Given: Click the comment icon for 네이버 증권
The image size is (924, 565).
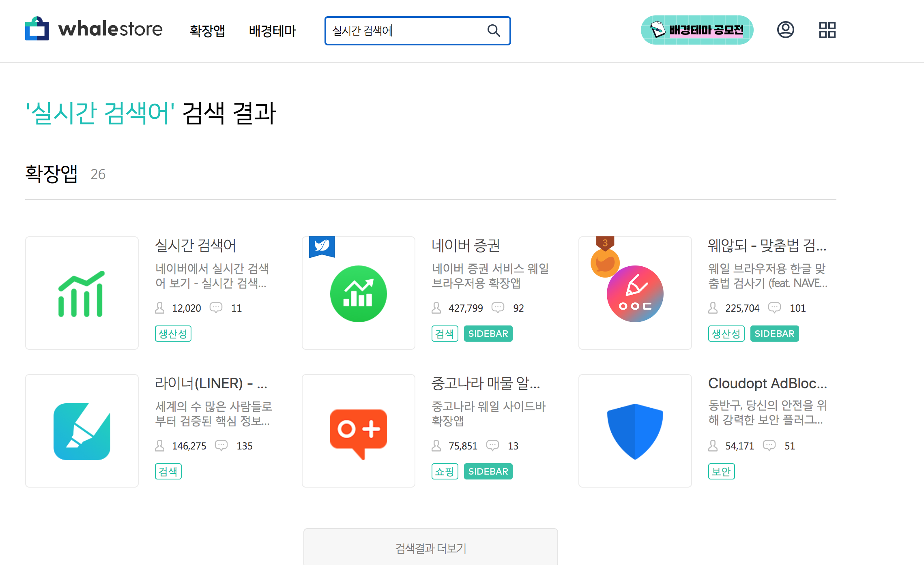Looking at the screenshot, I should (498, 308).
